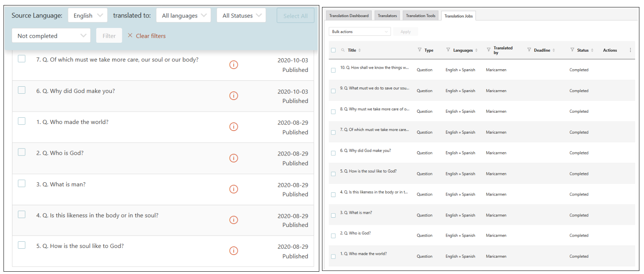Click the Languages column filter icon
The height and width of the screenshot is (274, 644).
pos(448,50)
